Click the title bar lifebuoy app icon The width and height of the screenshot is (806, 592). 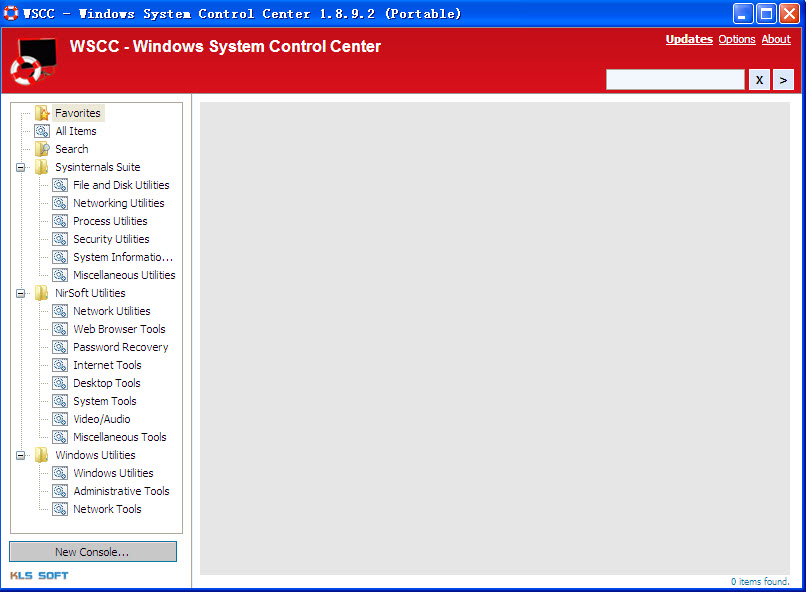11,13
